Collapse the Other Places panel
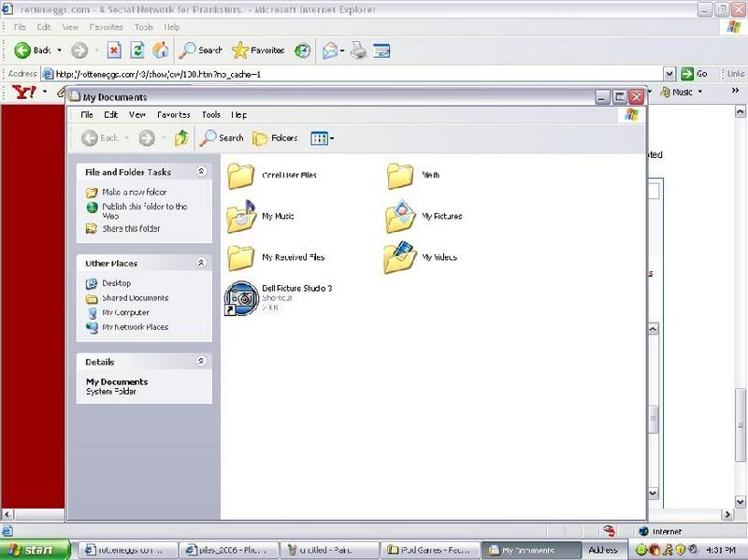Image resolution: width=748 pixels, height=560 pixels. 201,263
